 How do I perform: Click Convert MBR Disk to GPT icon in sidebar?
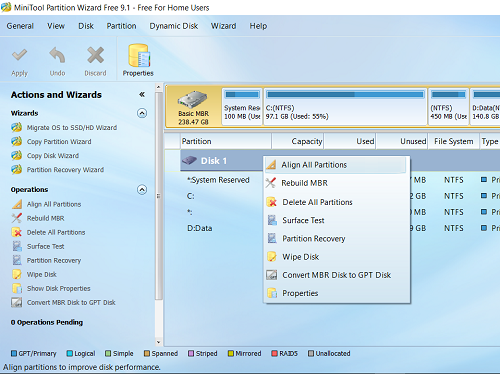pos(17,302)
